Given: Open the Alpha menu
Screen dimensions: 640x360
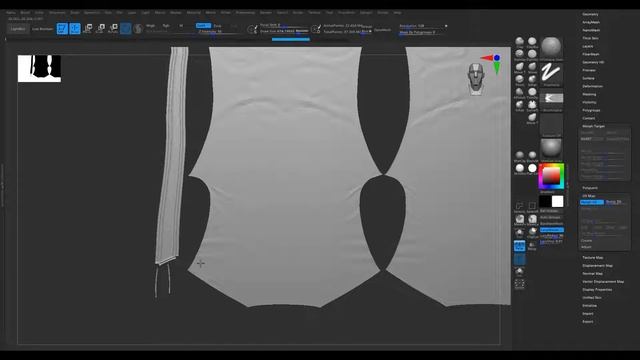Looking at the screenshot, I should [x=11, y=13].
